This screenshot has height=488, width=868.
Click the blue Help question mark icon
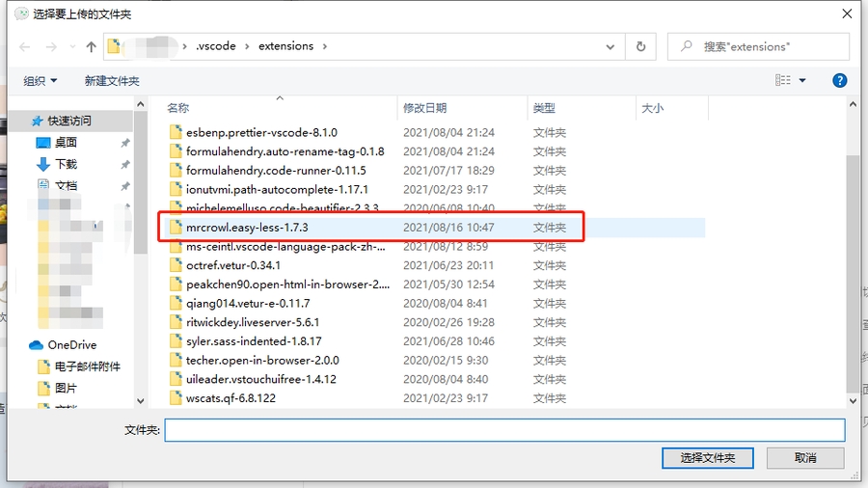[x=839, y=81]
